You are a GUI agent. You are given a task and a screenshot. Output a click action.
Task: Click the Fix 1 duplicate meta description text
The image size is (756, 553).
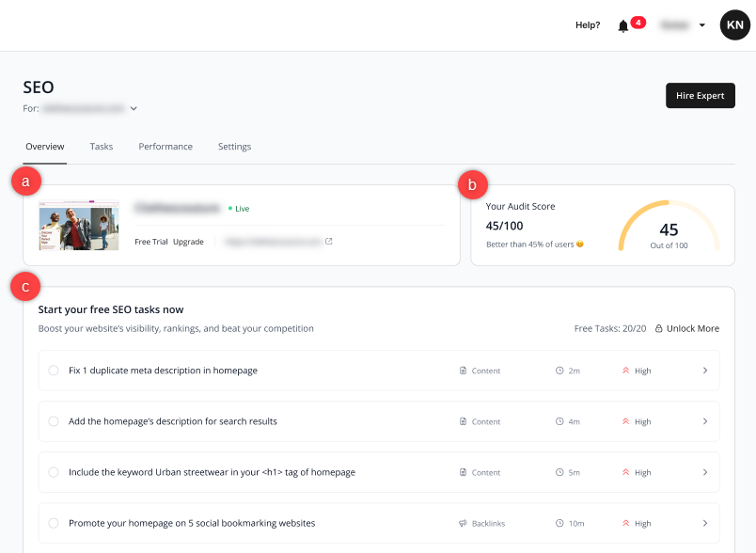point(163,371)
